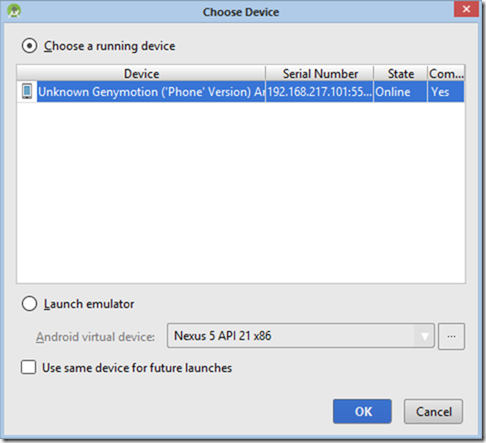This screenshot has width=486, height=443.
Task: Select the Choose a running device radio button
Action: tap(29, 46)
